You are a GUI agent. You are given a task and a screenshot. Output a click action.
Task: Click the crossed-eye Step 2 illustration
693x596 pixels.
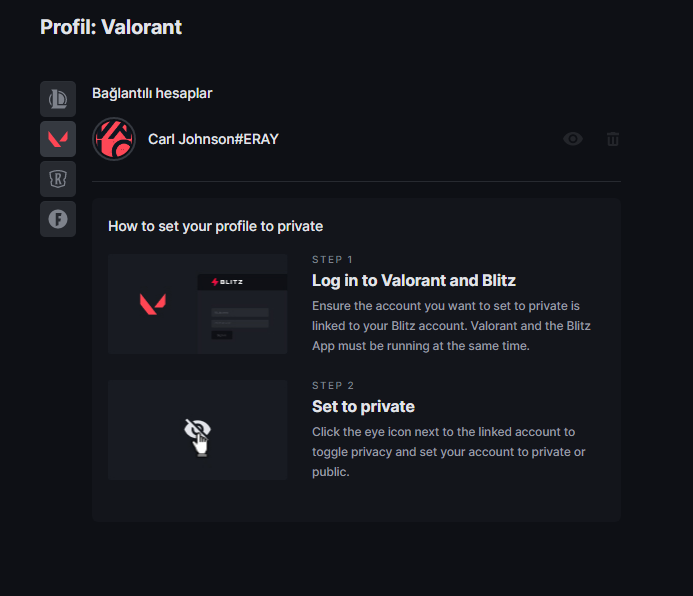tap(198, 431)
